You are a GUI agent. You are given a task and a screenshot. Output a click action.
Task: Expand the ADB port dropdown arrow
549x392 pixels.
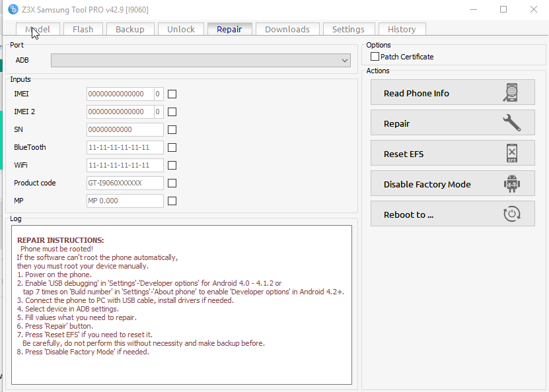345,61
